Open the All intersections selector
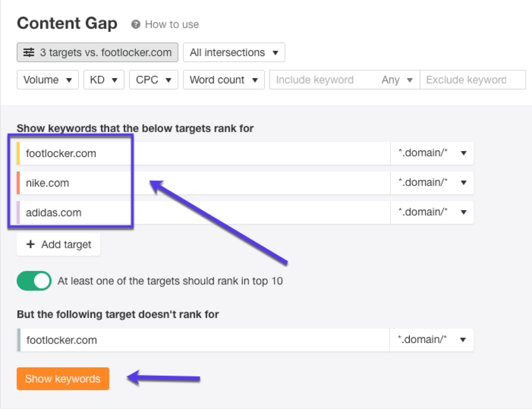Screen dimensions: 532x409 [x=233, y=52]
